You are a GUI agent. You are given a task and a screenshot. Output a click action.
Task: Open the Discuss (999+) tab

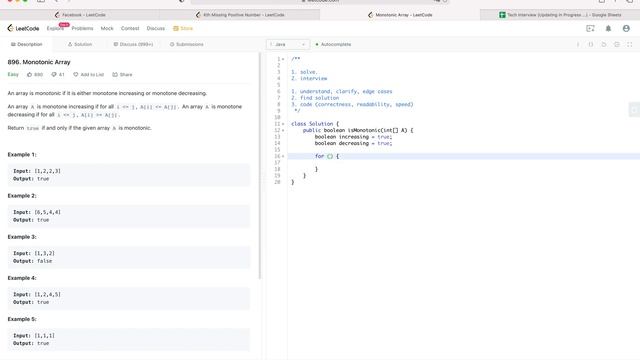point(133,44)
